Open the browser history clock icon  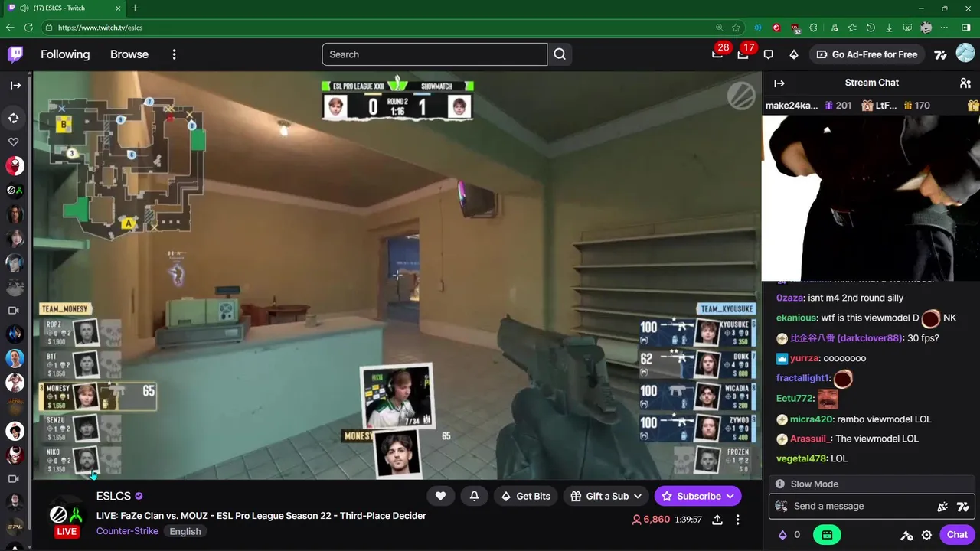(871, 28)
